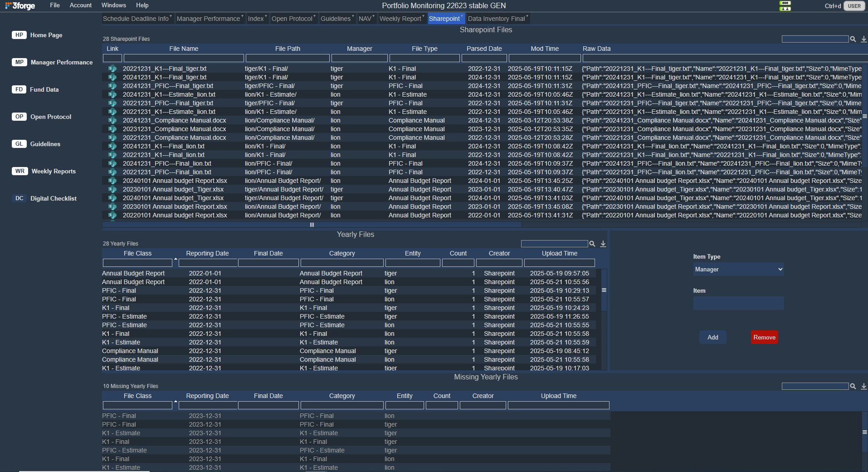
Task: Switch to the Data Inventory Final tab
Action: click(496, 19)
